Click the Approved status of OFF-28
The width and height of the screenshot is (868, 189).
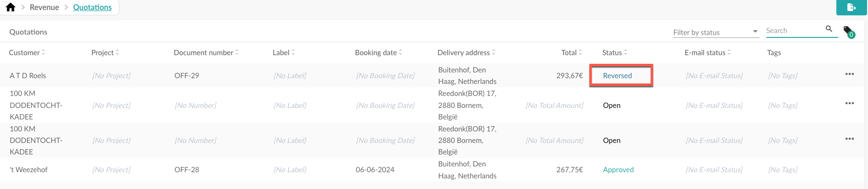618,170
